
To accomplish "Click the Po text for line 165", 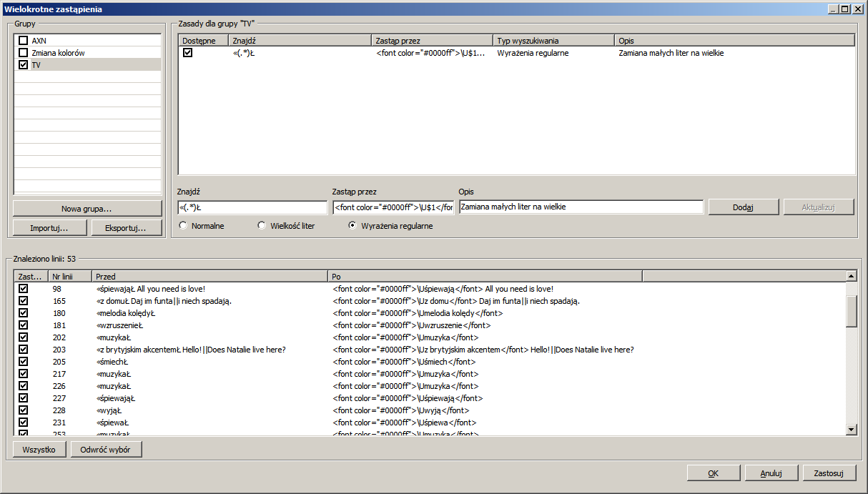I will click(456, 301).
